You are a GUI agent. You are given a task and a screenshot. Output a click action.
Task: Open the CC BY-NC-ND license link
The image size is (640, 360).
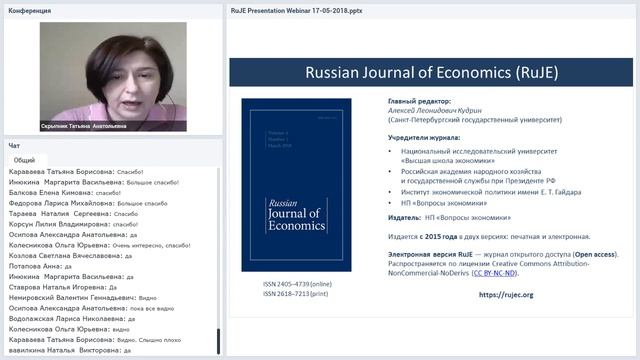(x=494, y=273)
